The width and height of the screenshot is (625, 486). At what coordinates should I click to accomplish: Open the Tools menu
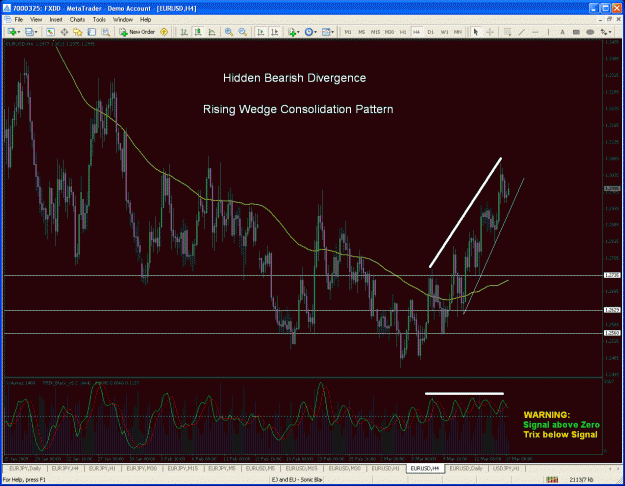[99, 20]
